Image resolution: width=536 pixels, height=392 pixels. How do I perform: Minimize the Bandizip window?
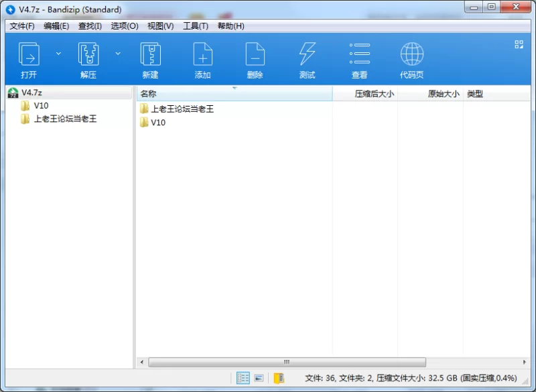pyautogui.click(x=474, y=7)
